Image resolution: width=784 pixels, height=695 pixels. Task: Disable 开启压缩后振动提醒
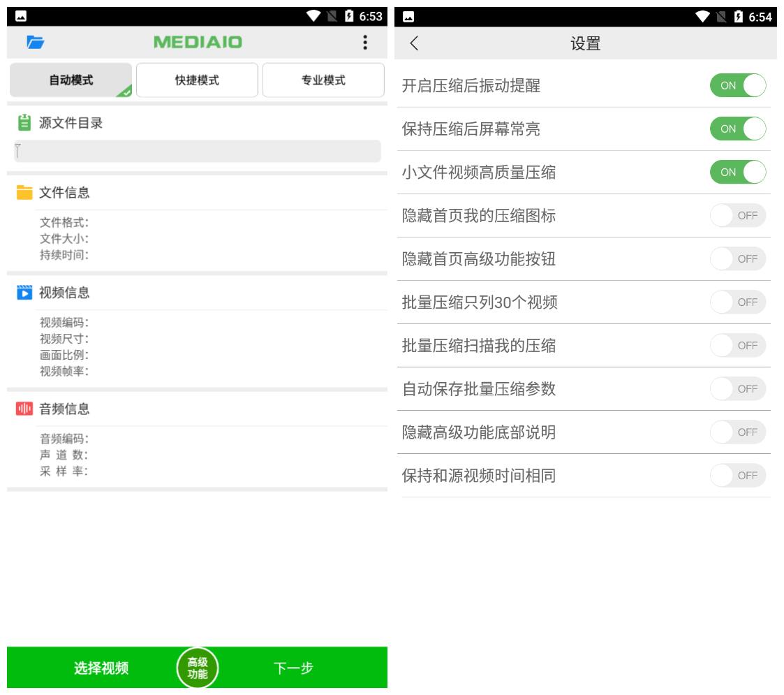click(x=738, y=85)
